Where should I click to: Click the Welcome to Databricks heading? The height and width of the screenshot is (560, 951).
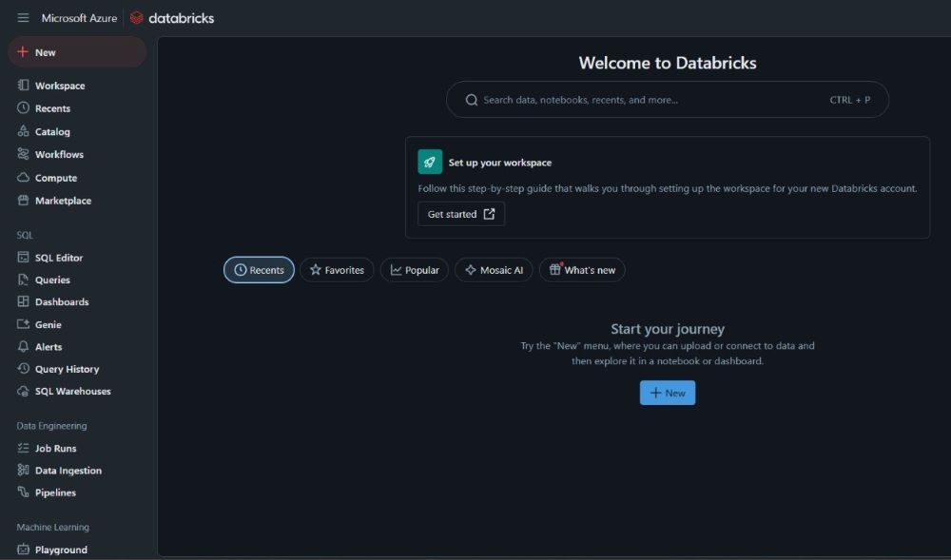(x=668, y=63)
